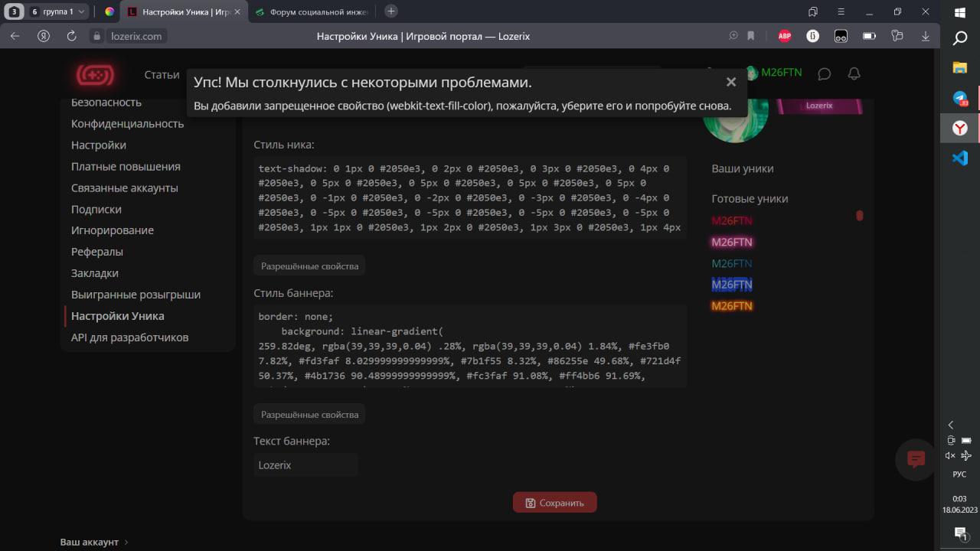The height and width of the screenshot is (551, 980).
Task: Expand the Ваш аккаунт breadcrumb
Action: click(x=94, y=542)
